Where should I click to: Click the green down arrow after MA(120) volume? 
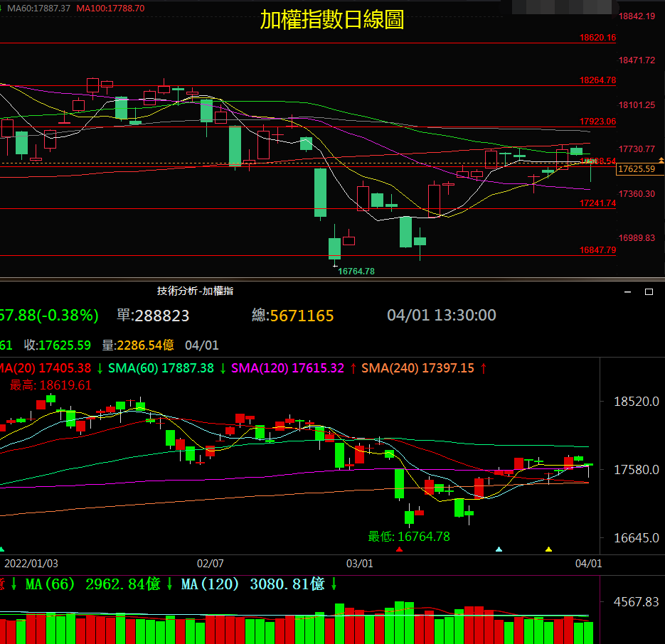(334, 584)
